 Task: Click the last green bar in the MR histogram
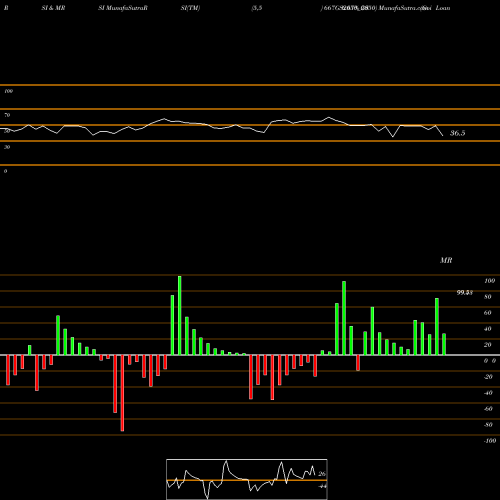click(444, 344)
